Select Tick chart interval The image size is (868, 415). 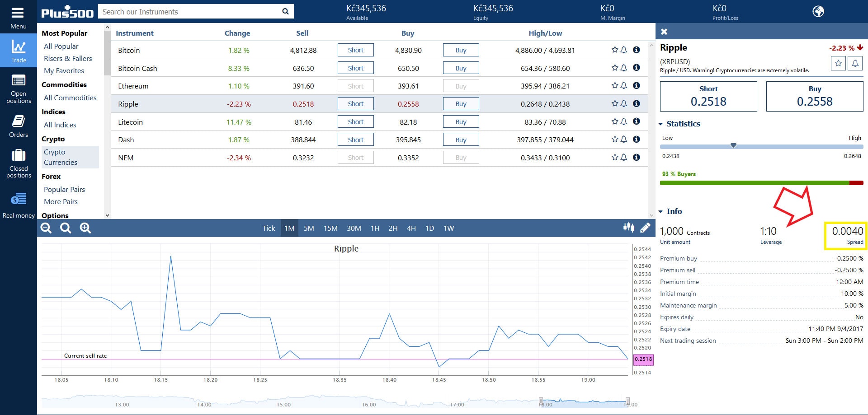pyautogui.click(x=269, y=228)
